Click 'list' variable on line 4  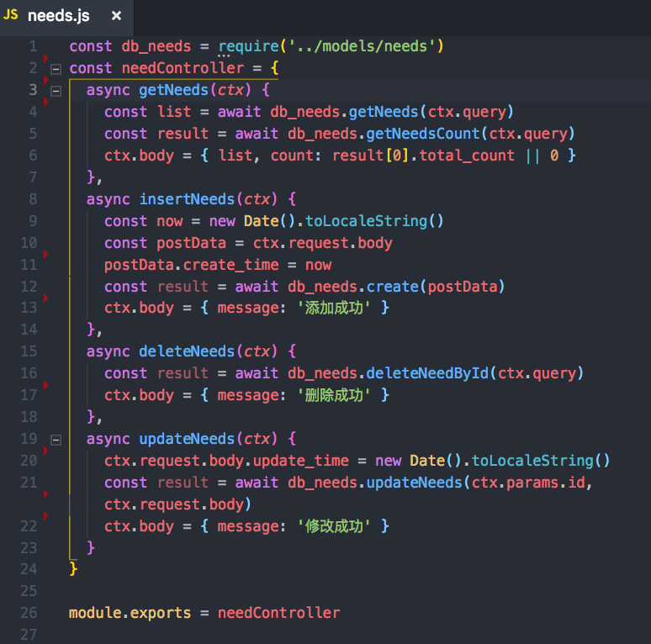click(174, 112)
